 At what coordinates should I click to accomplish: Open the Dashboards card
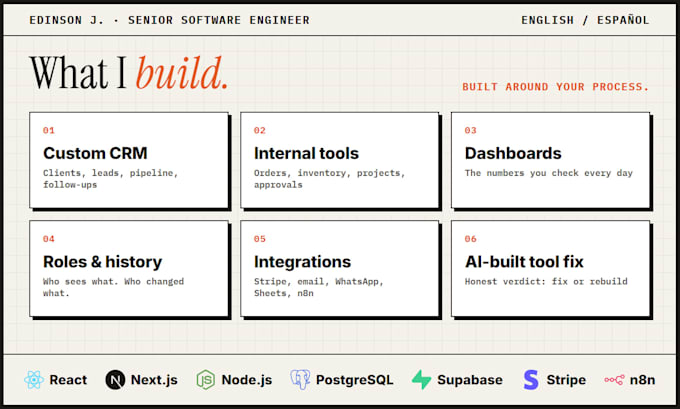551,160
